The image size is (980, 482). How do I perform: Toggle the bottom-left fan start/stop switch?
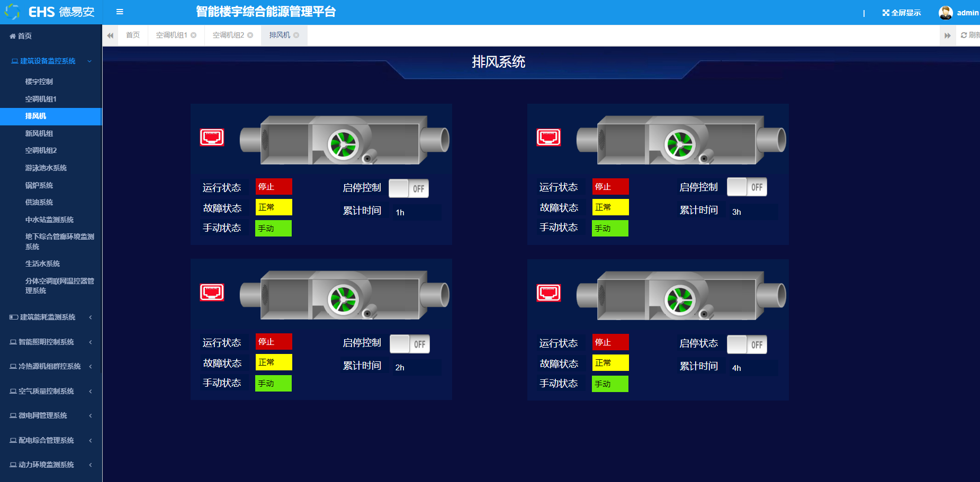[x=409, y=344]
